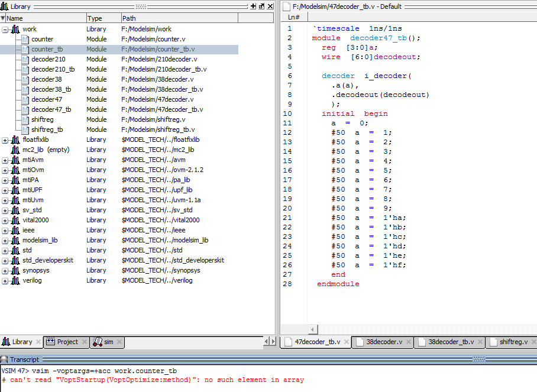Click the mtiUvm library icon
This screenshot has width=537, height=392.
pyautogui.click(x=15, y=200)
